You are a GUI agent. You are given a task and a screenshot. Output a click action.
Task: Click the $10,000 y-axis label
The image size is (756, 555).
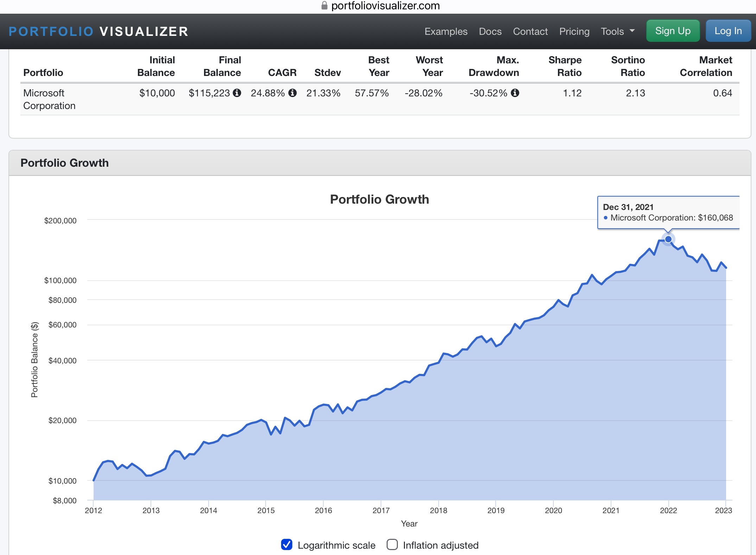point(62,481)
